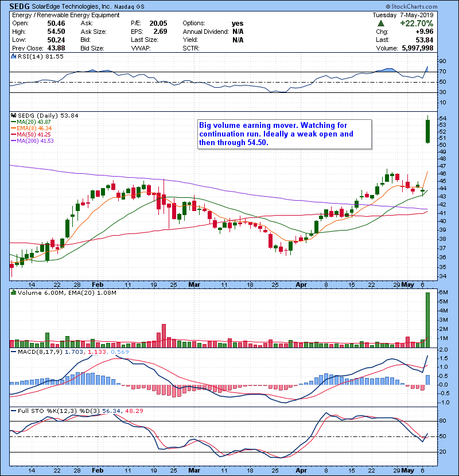Click the stochastic %K value 56.34

coord(111,411)
